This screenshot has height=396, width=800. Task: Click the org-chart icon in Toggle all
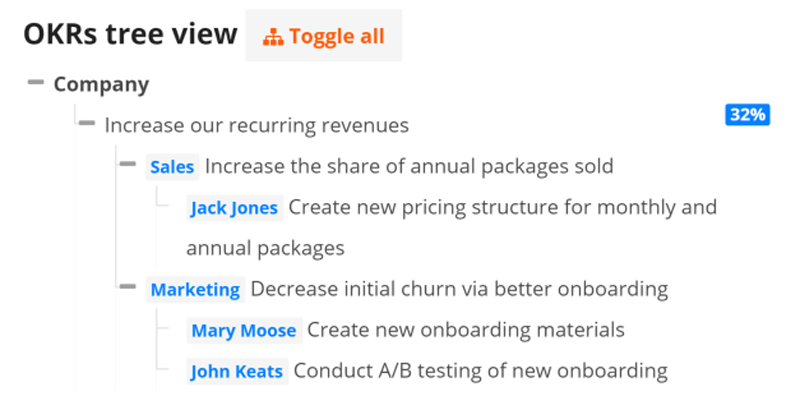273,37
